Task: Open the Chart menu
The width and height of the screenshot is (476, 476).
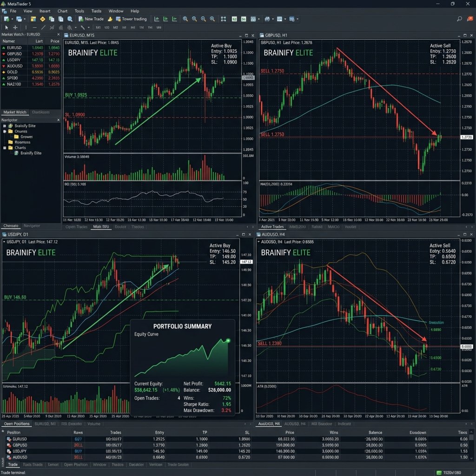Action: click(x=63, y=11)
